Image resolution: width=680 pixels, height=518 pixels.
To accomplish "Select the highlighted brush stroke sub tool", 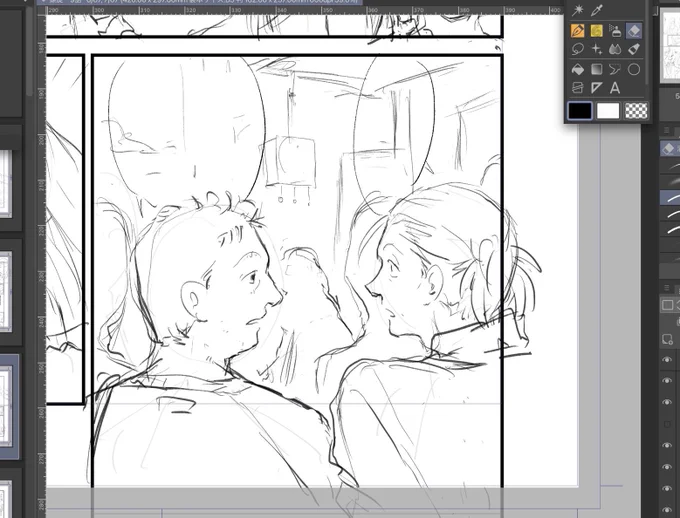I will (670, 198).
